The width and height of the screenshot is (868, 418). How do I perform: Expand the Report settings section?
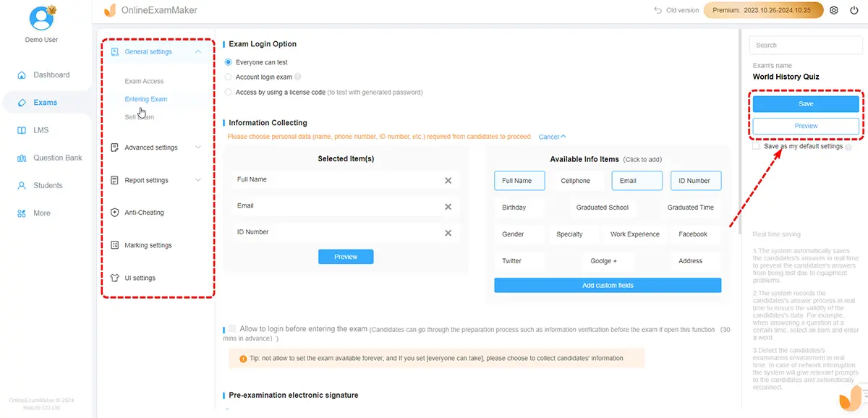pos(198,180)
